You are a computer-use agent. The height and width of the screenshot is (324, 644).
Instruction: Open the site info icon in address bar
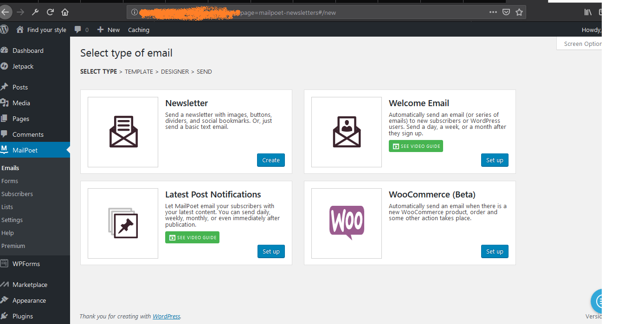click(x=134, y=13)
